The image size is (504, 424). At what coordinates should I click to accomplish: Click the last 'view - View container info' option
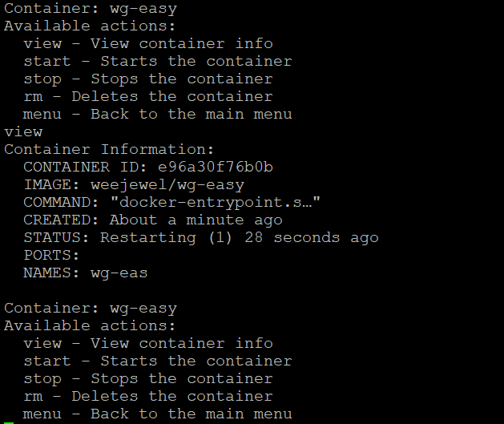(148, 343)
